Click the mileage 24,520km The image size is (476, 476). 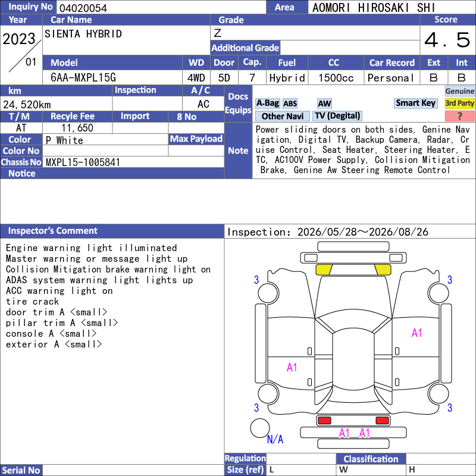click(x=27, y=105)
